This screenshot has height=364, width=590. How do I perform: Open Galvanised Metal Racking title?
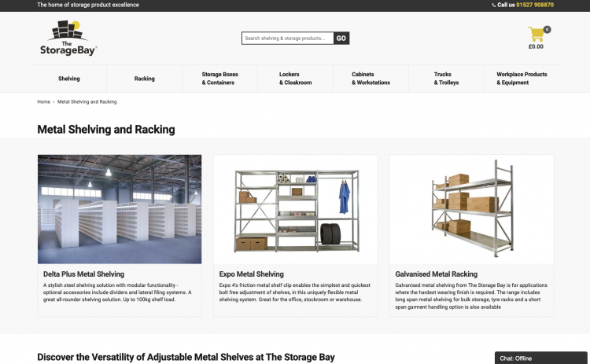[x=436, y=274]
